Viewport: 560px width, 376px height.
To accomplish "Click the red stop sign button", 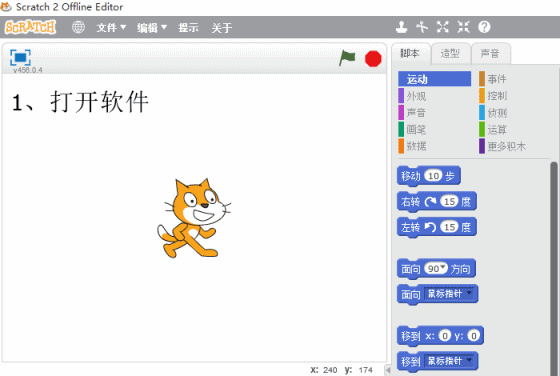I will click(373, 59).
